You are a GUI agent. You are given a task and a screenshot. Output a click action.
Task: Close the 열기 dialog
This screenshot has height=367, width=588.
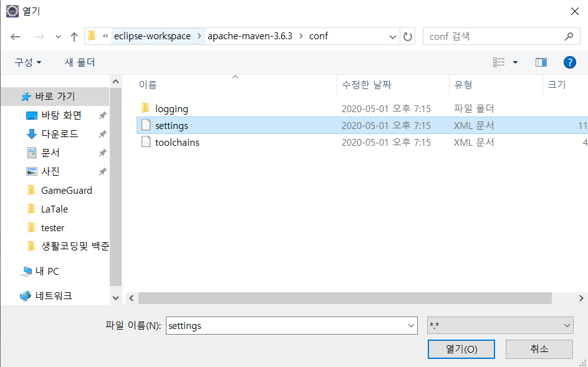click(574, 12)
